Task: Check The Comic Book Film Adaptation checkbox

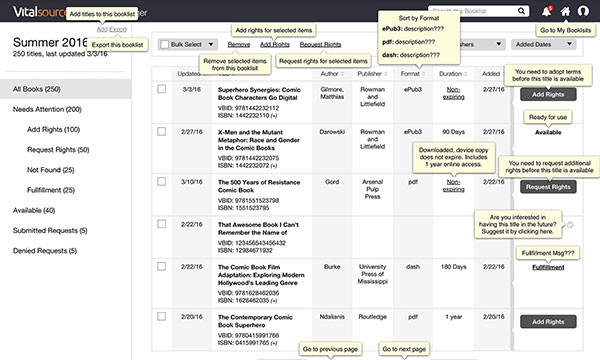Action: 161,266
